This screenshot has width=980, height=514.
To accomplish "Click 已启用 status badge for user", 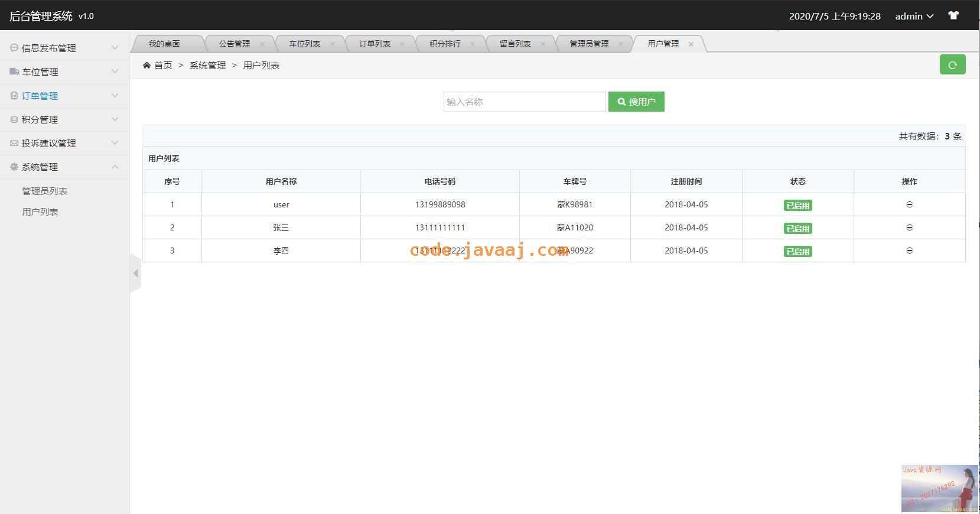I will [798, 206].
